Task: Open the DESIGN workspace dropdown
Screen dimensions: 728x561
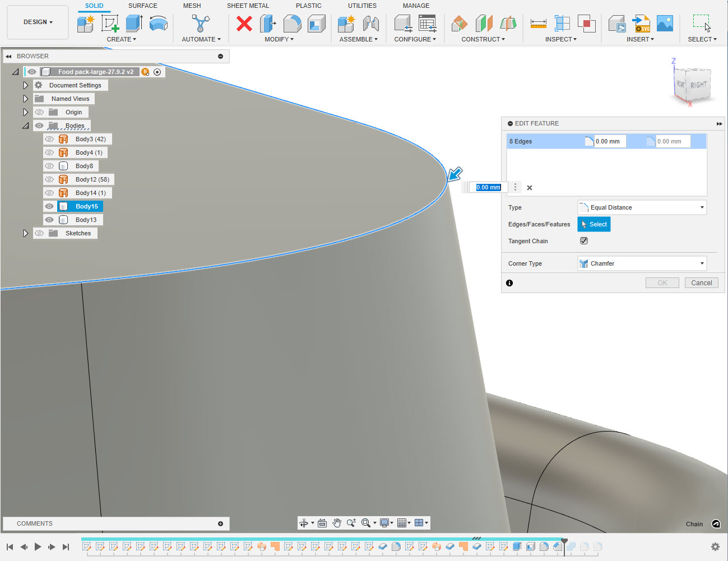Action: 38,22
